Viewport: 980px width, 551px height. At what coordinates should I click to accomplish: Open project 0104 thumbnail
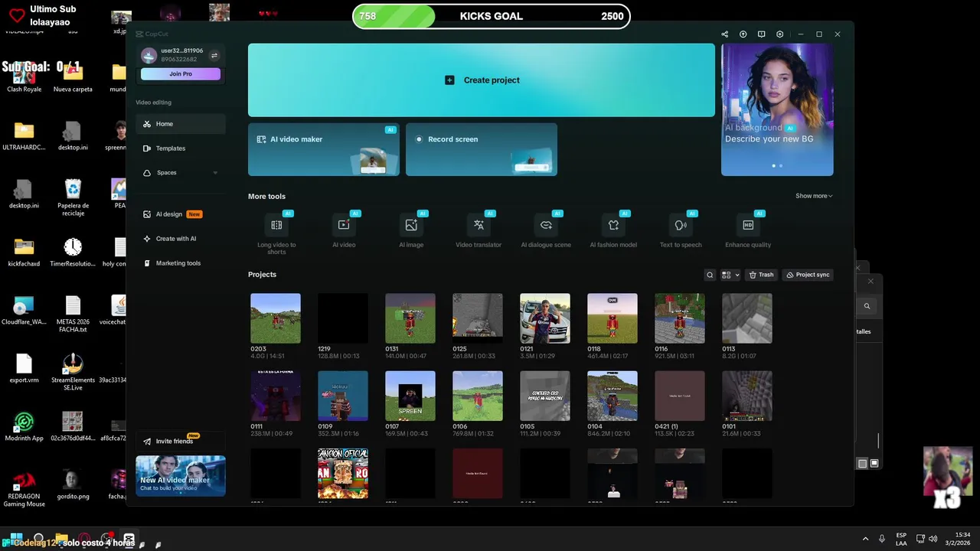[612, 396]
